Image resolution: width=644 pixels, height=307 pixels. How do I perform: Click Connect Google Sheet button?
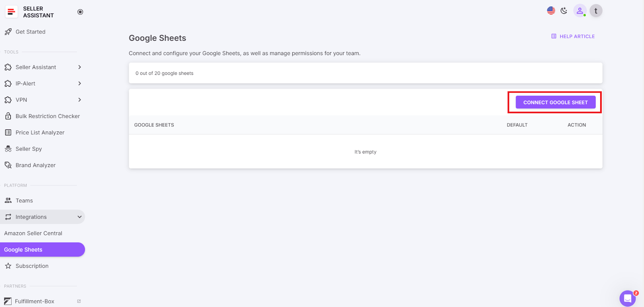[555, 102]
